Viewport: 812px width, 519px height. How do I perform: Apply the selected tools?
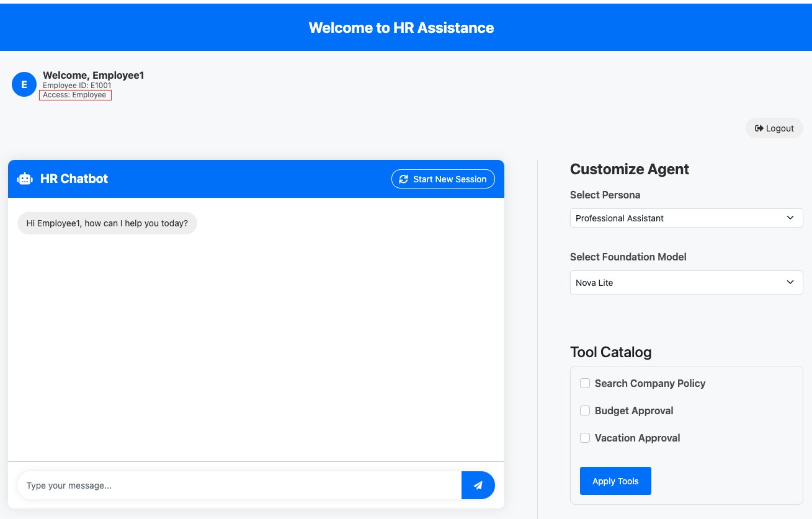click(x=615, y=481)
